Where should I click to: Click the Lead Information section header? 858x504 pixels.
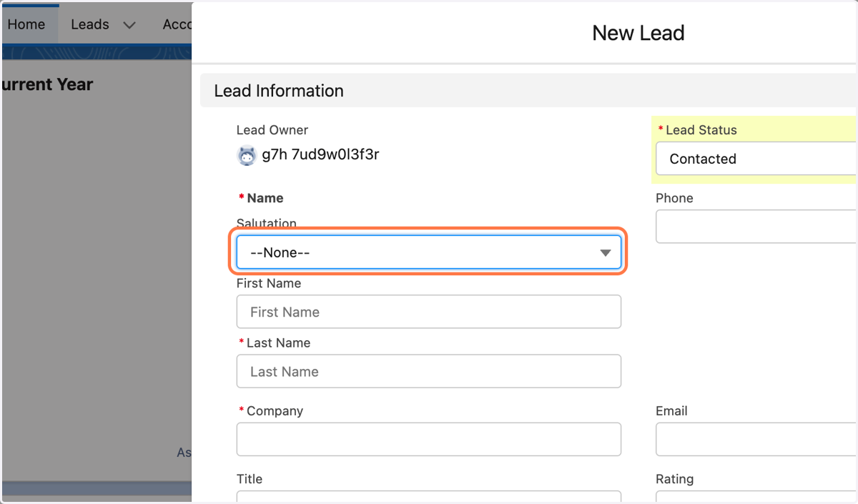point(528,91)
